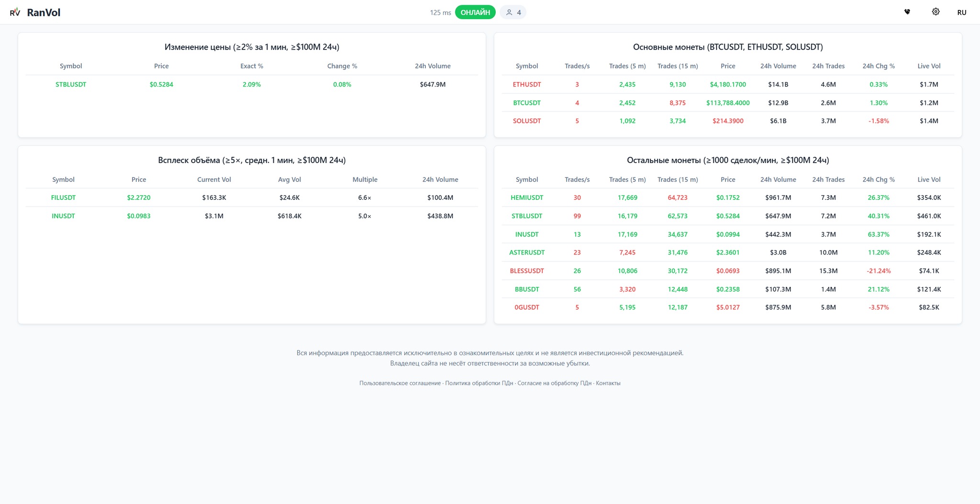Screen dimensions: 980x504
Task: Click Trades/s column header in other coins table
Action: [577, 180]
